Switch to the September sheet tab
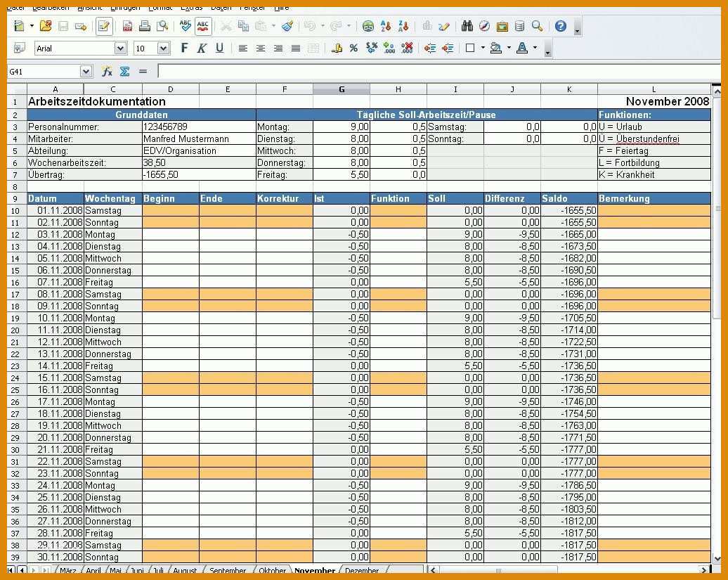Image resolution: width=728 pixels, height=580 pixels. tap(228, 571)
